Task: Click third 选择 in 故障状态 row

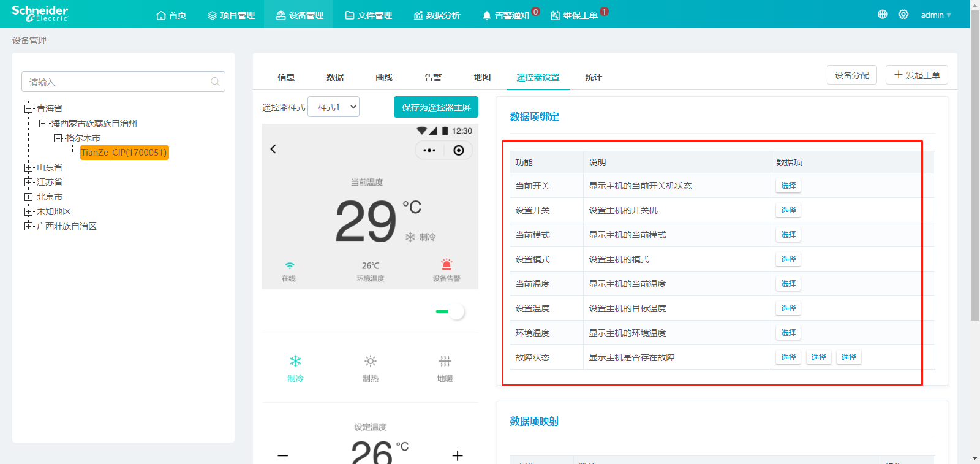Action: click(x=848, y=357)
